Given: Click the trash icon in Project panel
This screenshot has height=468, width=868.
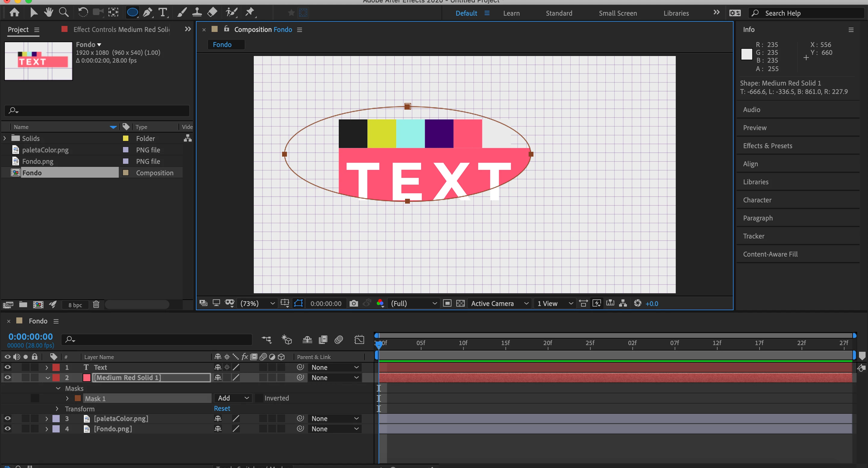Looking at the screenshot, I should 96,304.
